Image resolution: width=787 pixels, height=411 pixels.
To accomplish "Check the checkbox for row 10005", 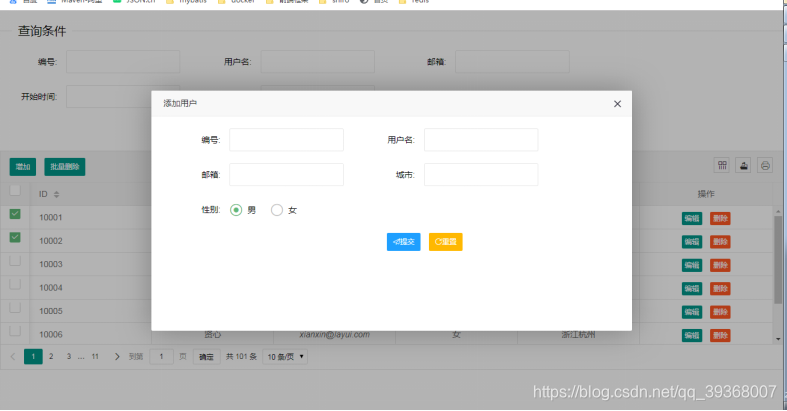I will click(15, 307).
